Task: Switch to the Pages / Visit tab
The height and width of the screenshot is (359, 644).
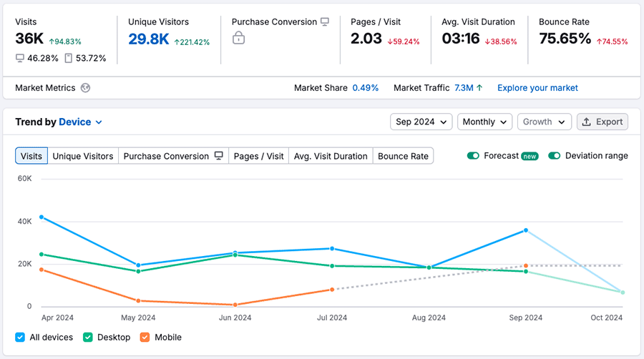Action: point(259,156)
